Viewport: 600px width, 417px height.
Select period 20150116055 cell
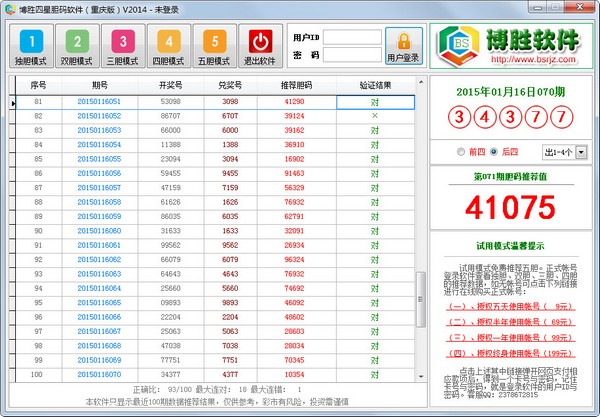coord(99,159)
